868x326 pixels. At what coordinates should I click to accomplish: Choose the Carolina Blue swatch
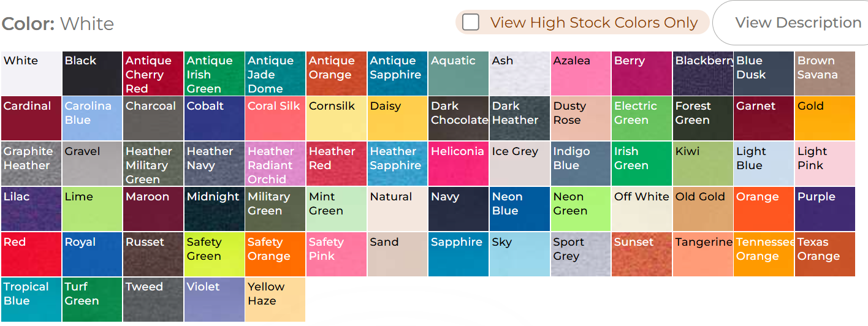(92, 118)
